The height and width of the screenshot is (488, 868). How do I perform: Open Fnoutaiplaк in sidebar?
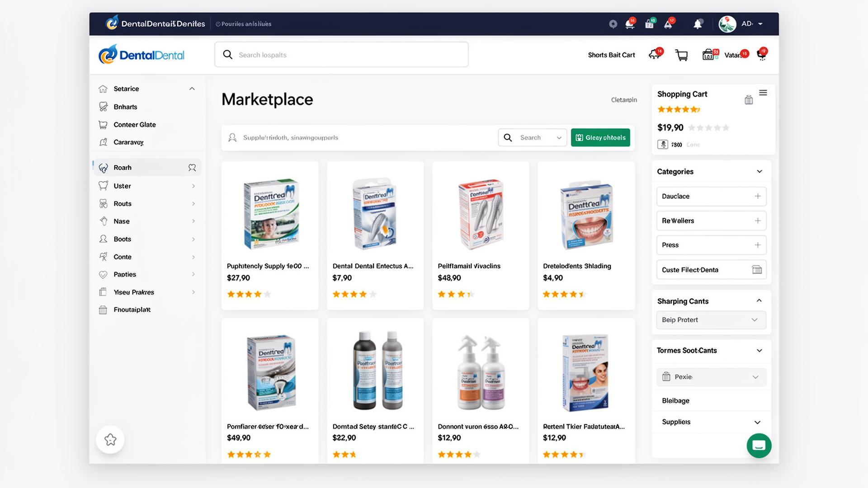pyautogui.click(x=132, y=310)
